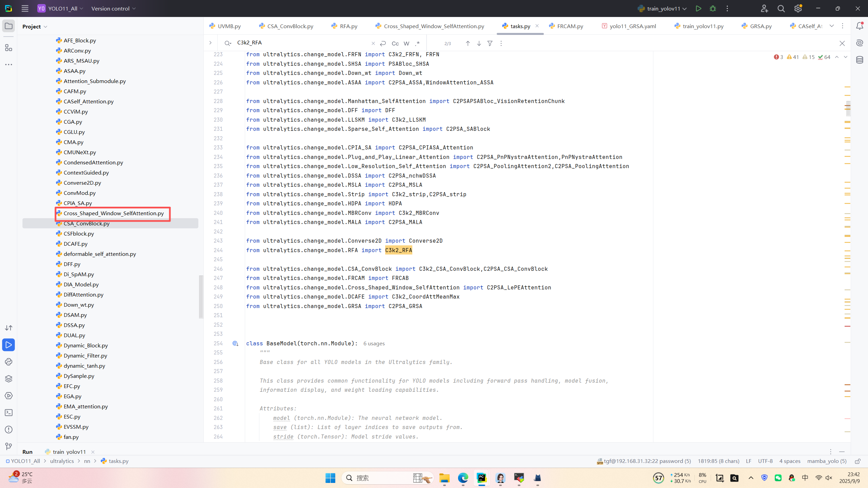868x488 pixels.
Task: Toggle Regex option in search bar
Action: [x=418, y=43]
